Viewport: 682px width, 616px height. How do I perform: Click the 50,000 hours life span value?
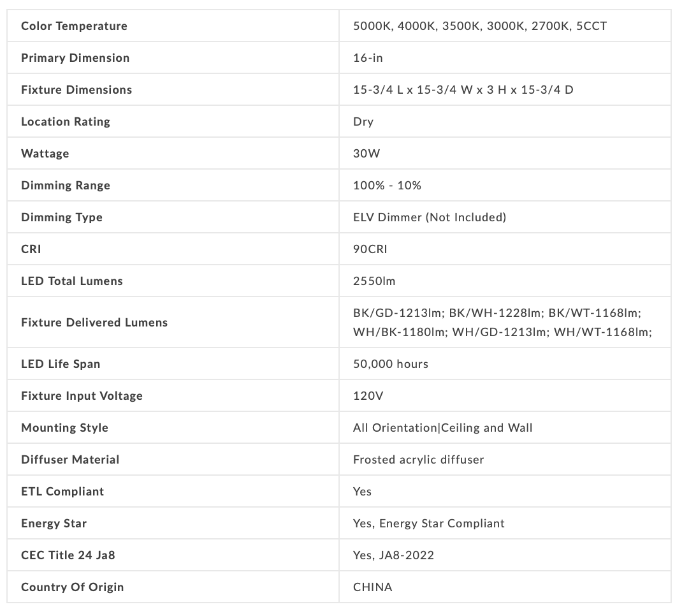click(x=391, y=364)
